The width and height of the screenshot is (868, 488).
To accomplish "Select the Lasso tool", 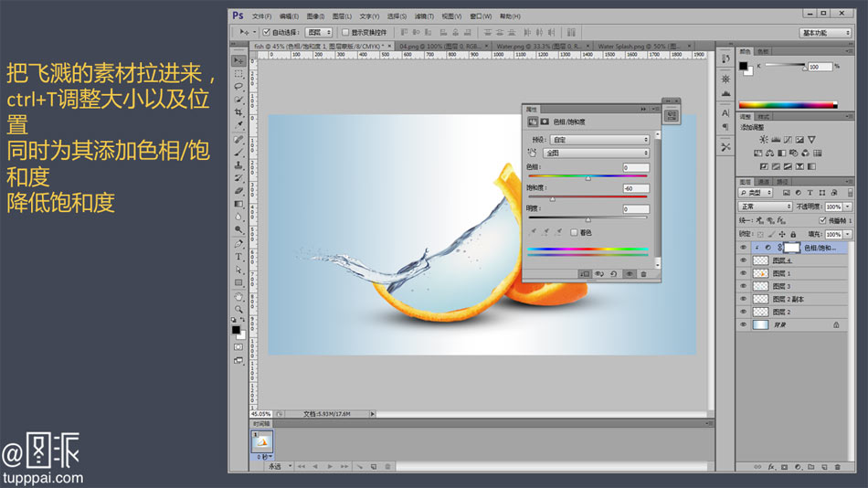I will pos(238,86).
